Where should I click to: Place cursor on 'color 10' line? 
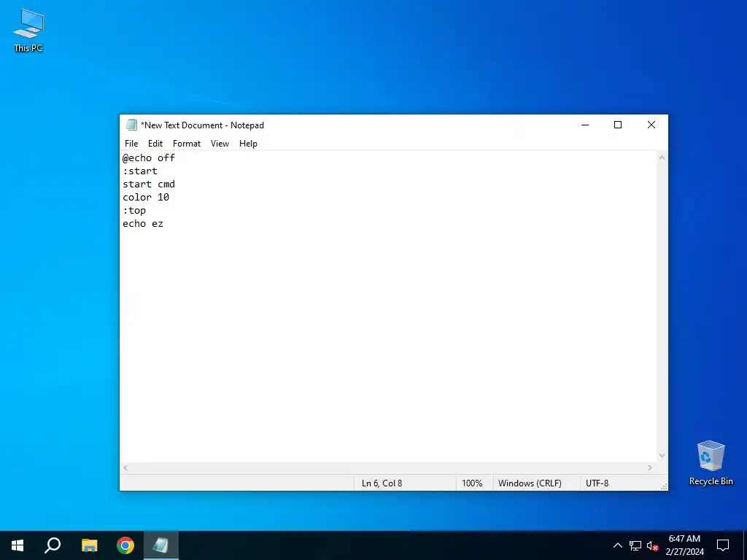(146, 197)
